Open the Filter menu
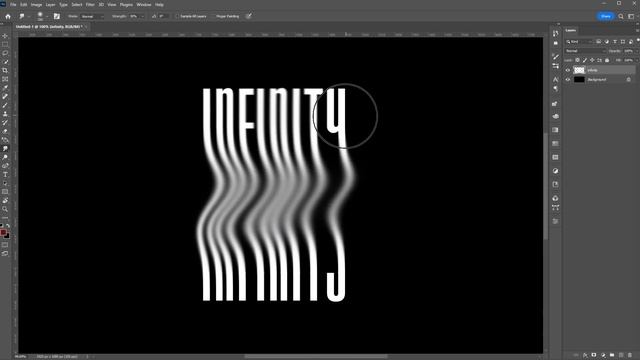640x360 pixels. pos(90,4)
